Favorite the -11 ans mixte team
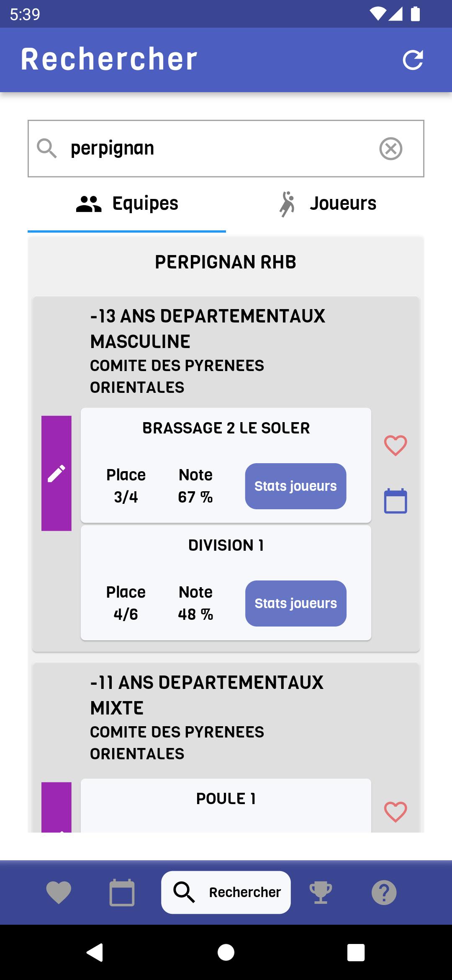Image resolution: width=452 pixels, height=980 pixels. coord(395,812)
